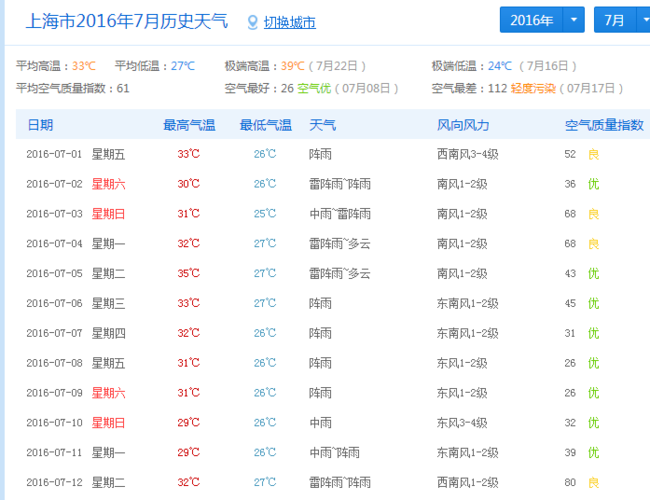Click the 最低气温 column header
The width and height of the screenshot is (650, 500).
tap(266, 125)
